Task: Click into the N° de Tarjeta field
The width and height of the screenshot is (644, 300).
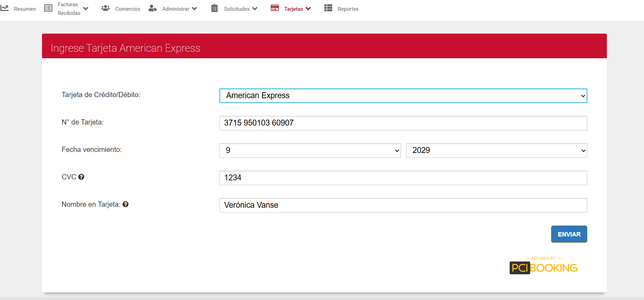Action: click(x=403, y=123)
